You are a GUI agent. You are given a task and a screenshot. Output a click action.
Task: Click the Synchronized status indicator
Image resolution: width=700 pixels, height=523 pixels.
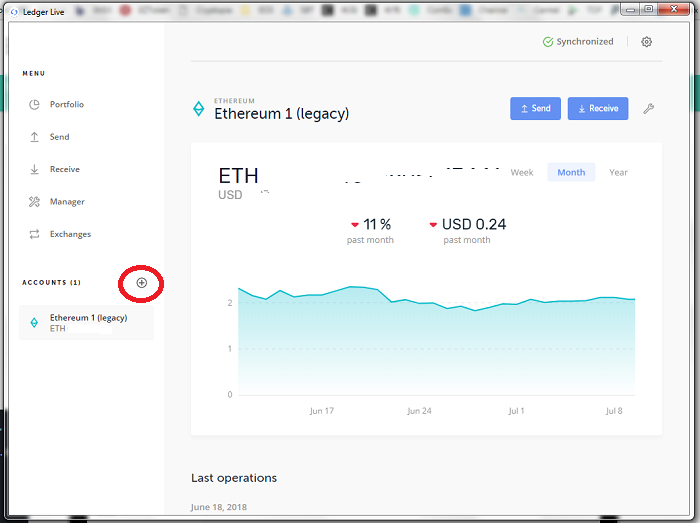pos(578,42)
